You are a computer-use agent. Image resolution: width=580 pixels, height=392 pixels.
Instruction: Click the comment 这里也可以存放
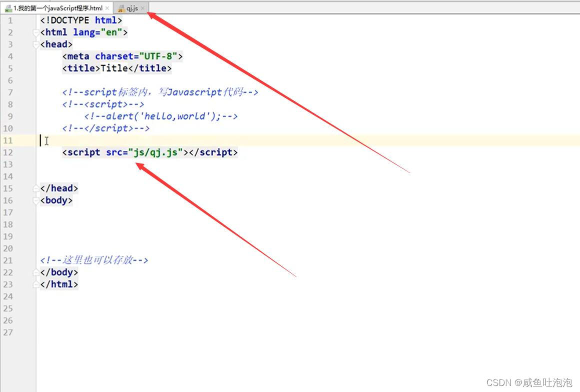(x=94, y=260)
